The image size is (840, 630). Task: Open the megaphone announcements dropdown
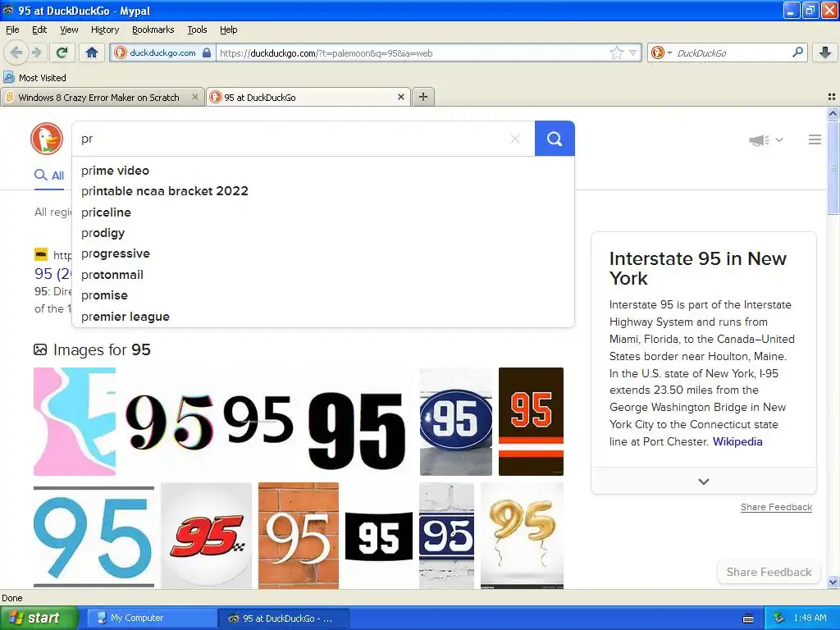point(766,139)
